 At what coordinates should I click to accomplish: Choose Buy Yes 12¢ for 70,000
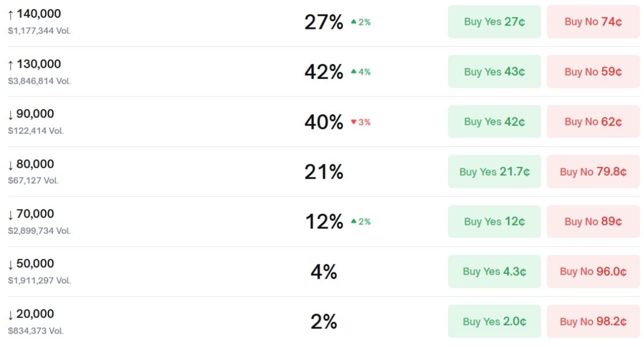tap(494, 222)
